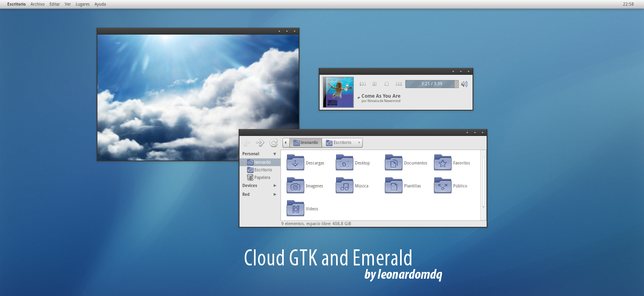Click the "por Nirvana de Nevermind" text
644x296 pixels.
pos(381,101)
